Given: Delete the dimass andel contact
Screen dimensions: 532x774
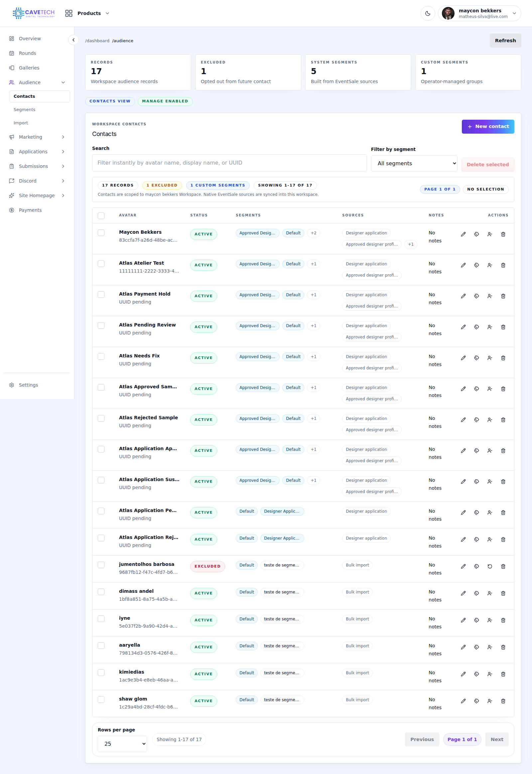Looking at the screenshot, I should click(503, 593).
